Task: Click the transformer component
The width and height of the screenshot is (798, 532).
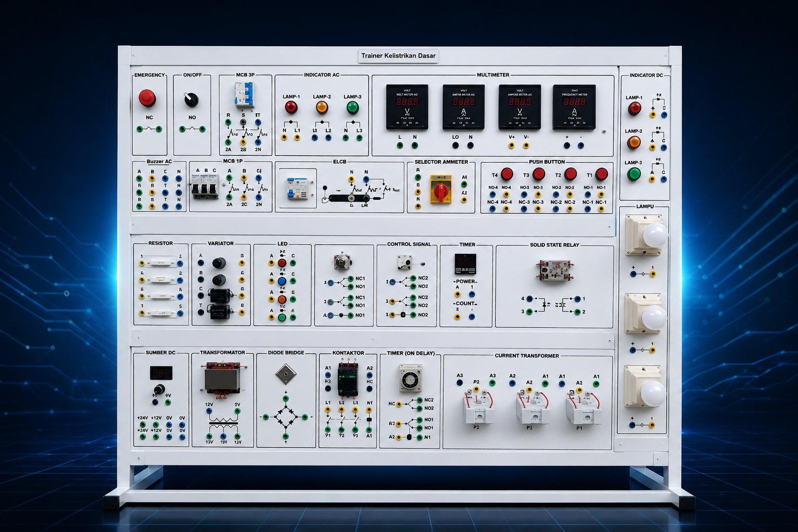Action: [x=222, y=379]
